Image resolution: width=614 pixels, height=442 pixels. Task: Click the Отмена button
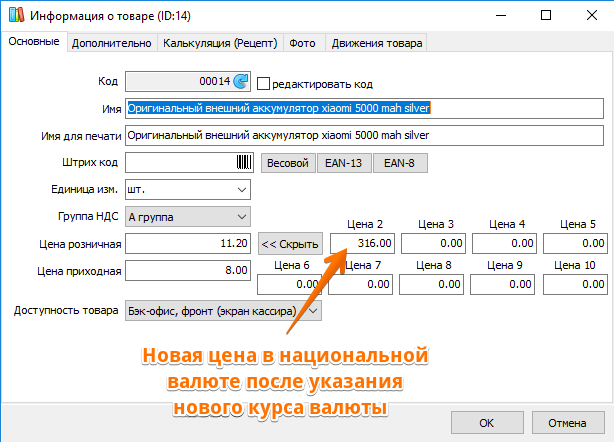568,423
